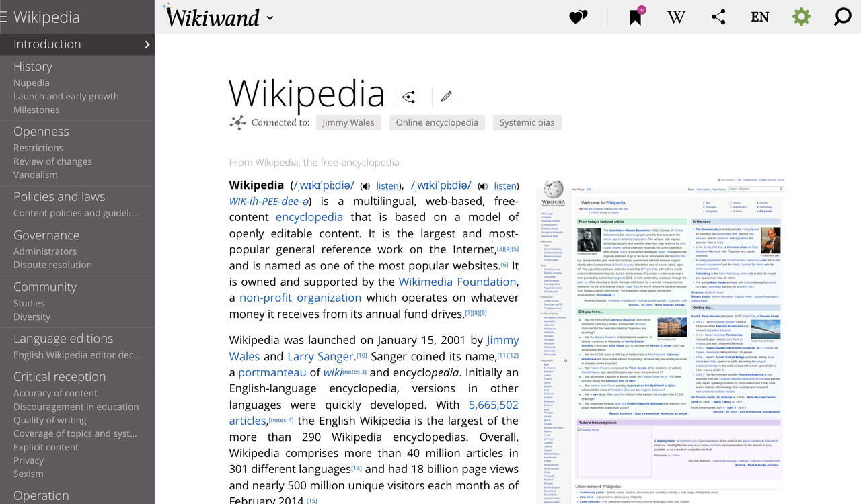861x504 pixels.
Task: Click the Systemic bias tag
Action: pos(527,122)
